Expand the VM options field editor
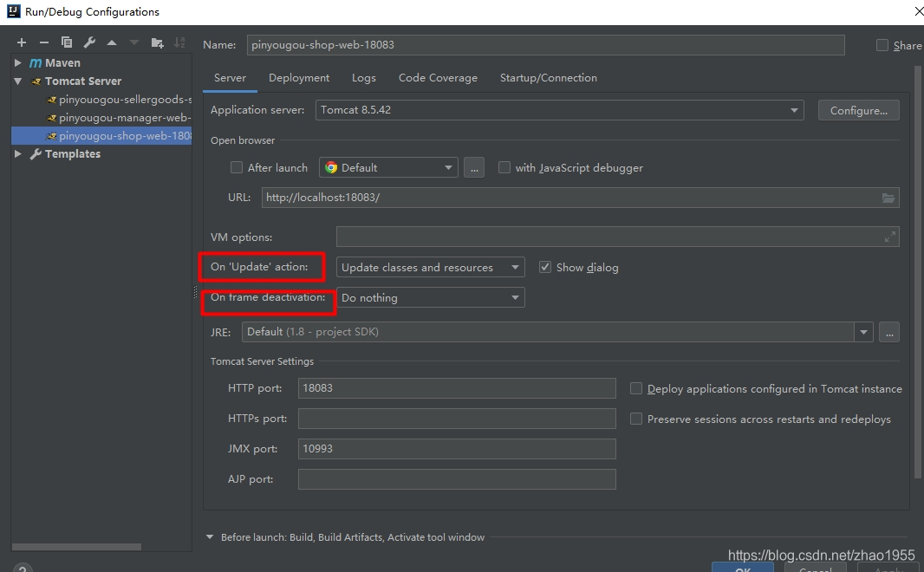The width and height of the screenshot is (924, 572). coord(890,237)
